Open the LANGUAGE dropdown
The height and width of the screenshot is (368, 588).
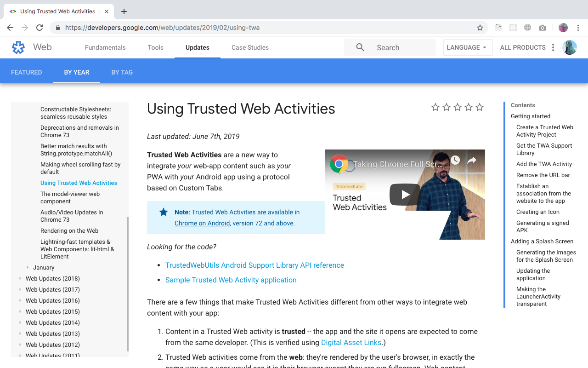tap(468, 47)
